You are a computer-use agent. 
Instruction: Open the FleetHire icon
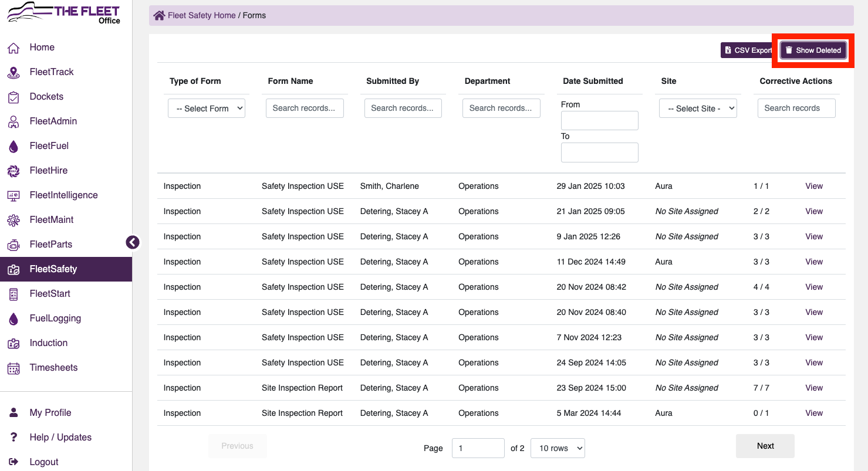coord(13,171)
